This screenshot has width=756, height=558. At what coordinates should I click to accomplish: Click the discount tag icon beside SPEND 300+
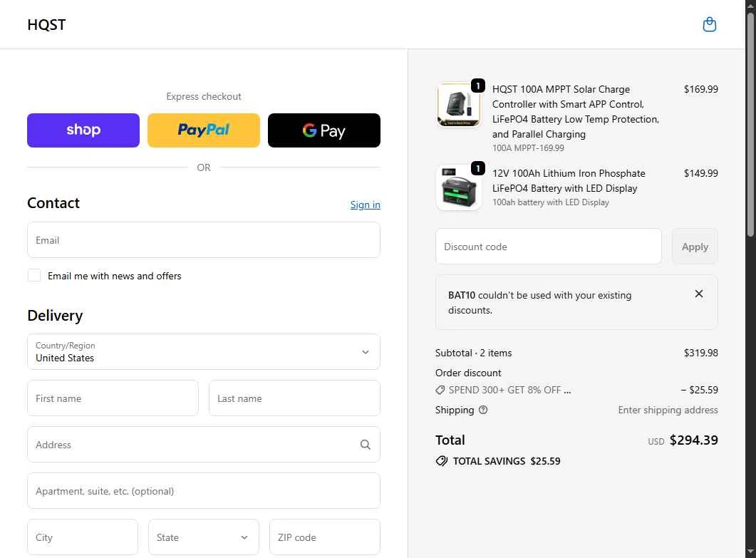point(440,390)
